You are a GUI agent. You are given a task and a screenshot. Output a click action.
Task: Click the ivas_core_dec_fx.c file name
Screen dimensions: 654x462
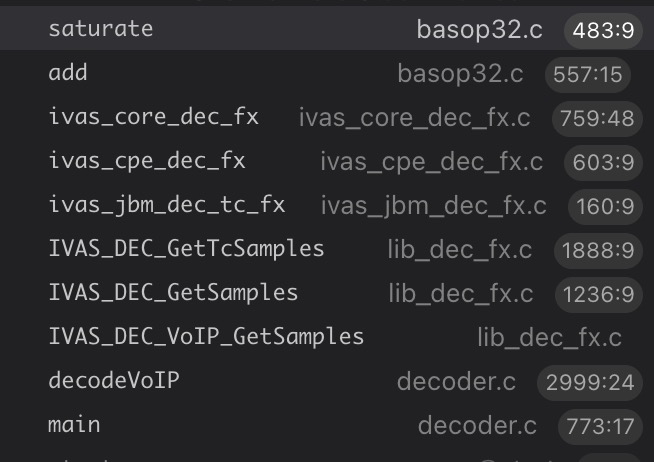pos(414,118)
